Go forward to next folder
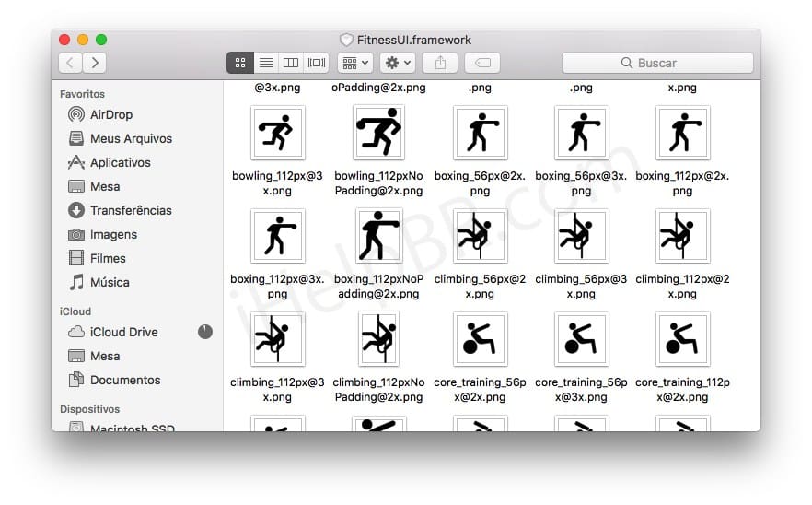812x505 pixels. pos(94,63)
